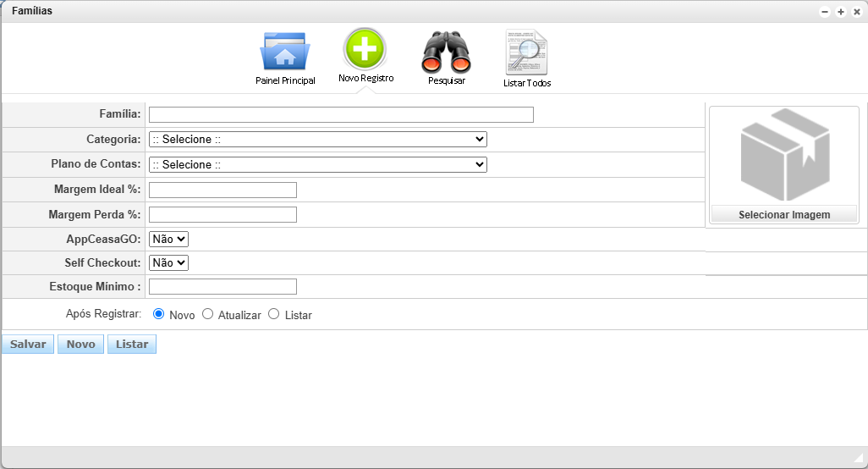Image resolution: width=868 pixels, height=469 pixels.
Task: Click the Listar button below the form
Action: point(131,345)
